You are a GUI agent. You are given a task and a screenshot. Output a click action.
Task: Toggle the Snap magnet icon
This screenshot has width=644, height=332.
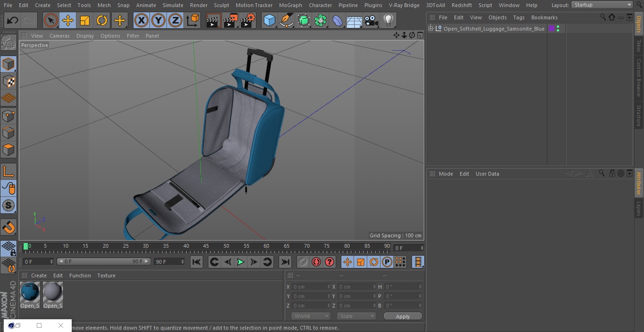(x=8, y=227)
